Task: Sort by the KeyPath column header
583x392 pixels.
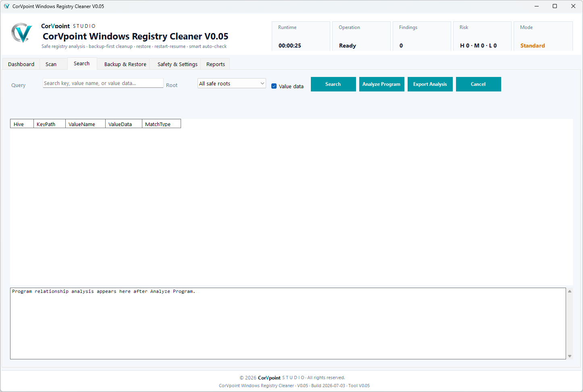Action: tap(50, 124)
